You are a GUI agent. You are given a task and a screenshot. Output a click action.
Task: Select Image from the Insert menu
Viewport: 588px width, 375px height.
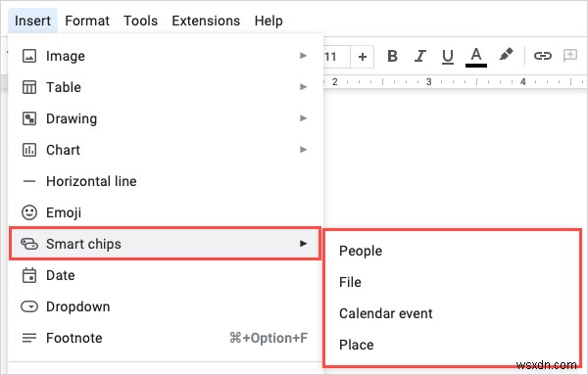click(166, 56)
